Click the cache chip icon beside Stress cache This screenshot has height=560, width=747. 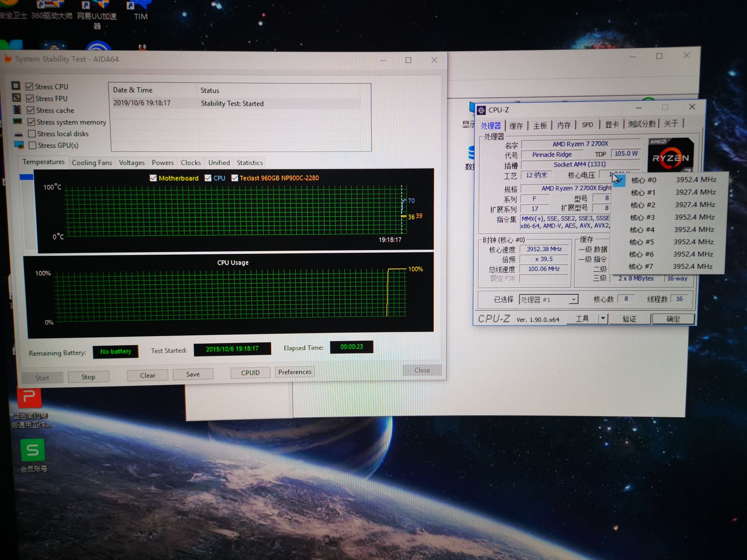[x=17, y=109]
